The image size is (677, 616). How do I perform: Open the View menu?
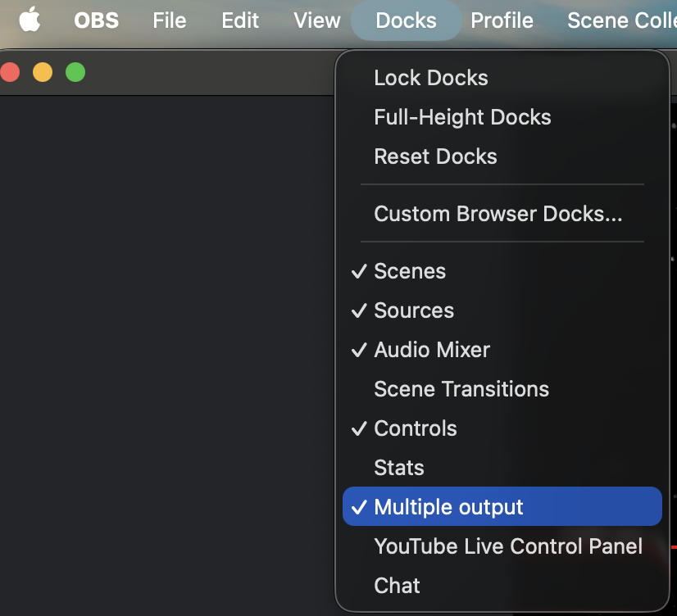pyautogui.click(x=316, y=20)
